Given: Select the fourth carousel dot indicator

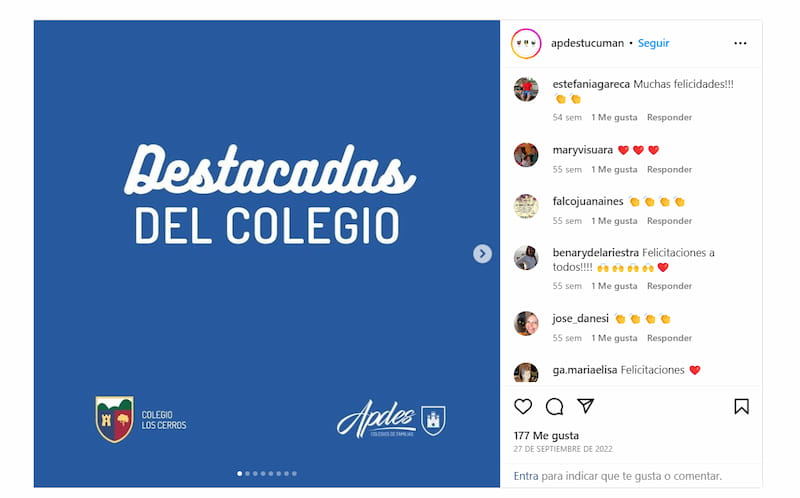Looking at the screenshot, I should (263, 474).
